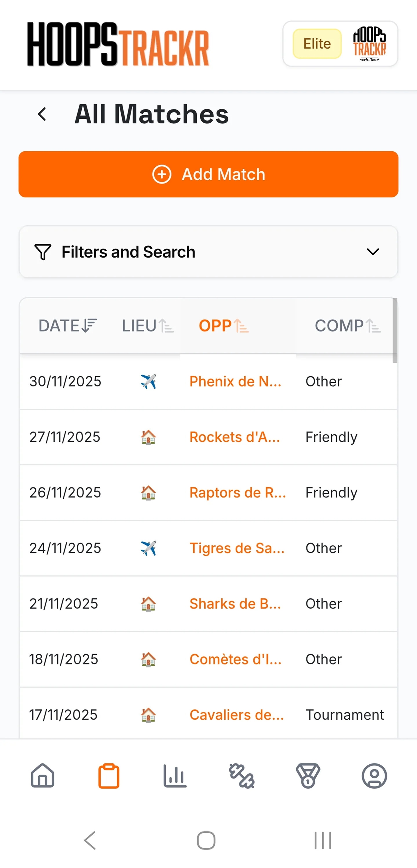Open the filter funnel icon
The image size is (417, 868).
[42, 252]
